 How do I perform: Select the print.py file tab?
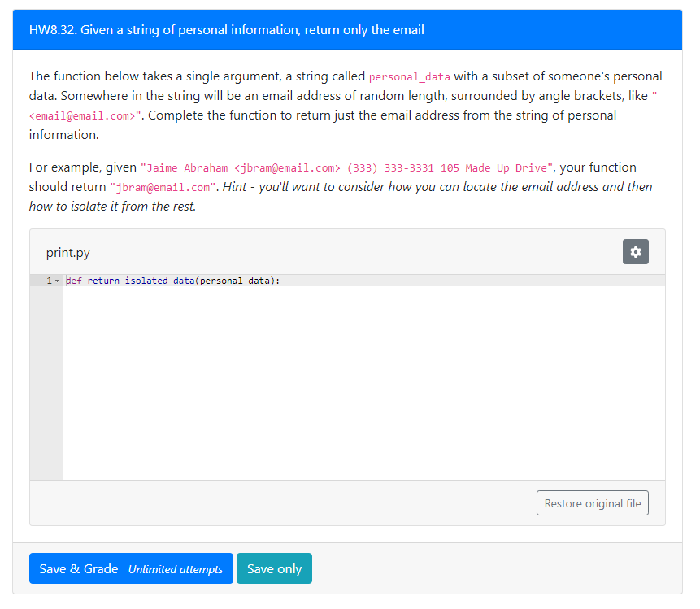(67, 252)
